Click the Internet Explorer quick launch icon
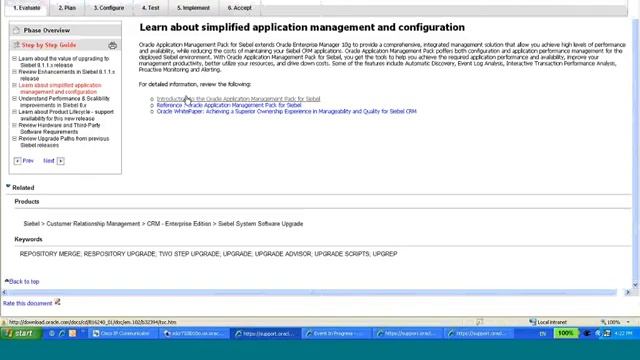 point(62,333)
